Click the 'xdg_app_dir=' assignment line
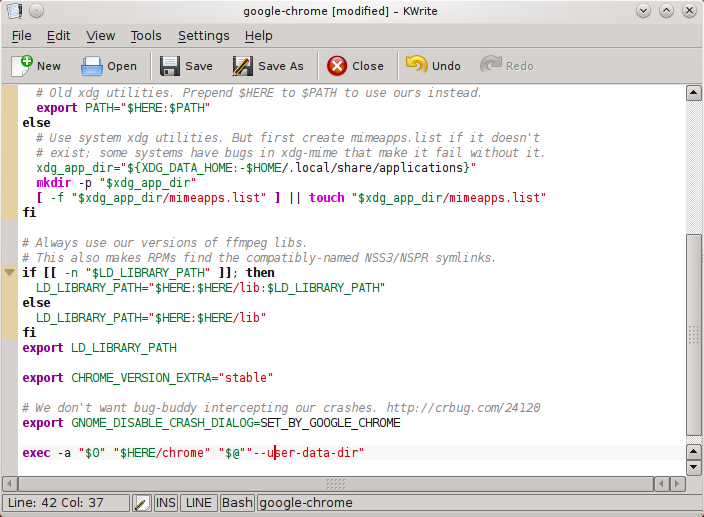704x517 pixels. [256, 167]
